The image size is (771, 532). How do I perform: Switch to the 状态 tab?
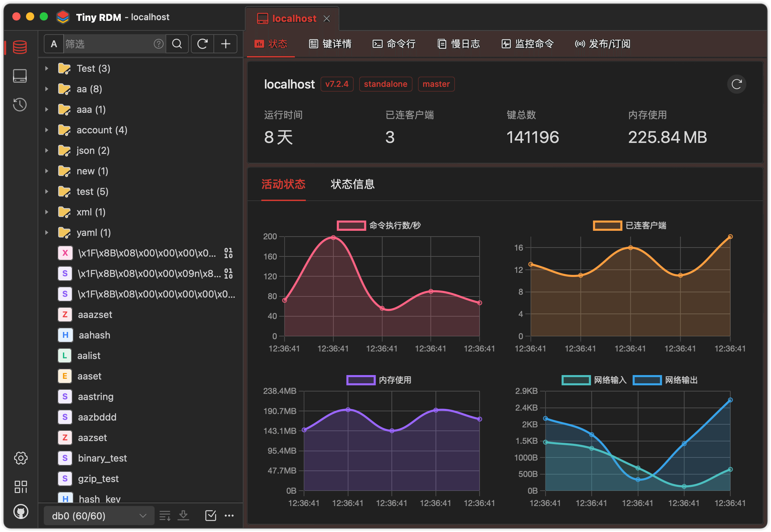pos(271,44)
